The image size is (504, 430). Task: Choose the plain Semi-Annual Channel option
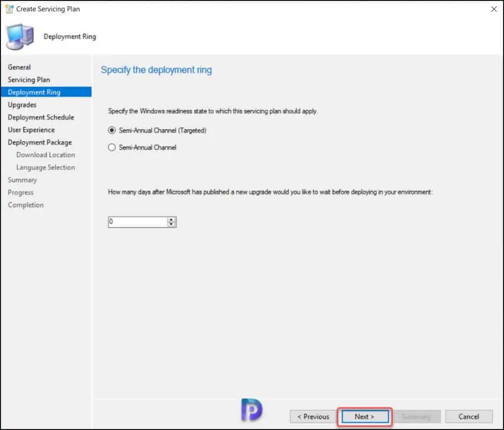112,148
